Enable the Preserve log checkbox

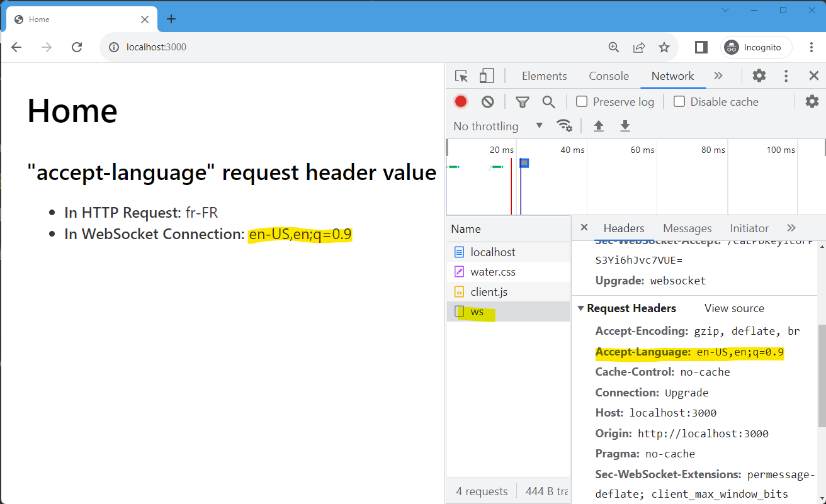(581, 101)
